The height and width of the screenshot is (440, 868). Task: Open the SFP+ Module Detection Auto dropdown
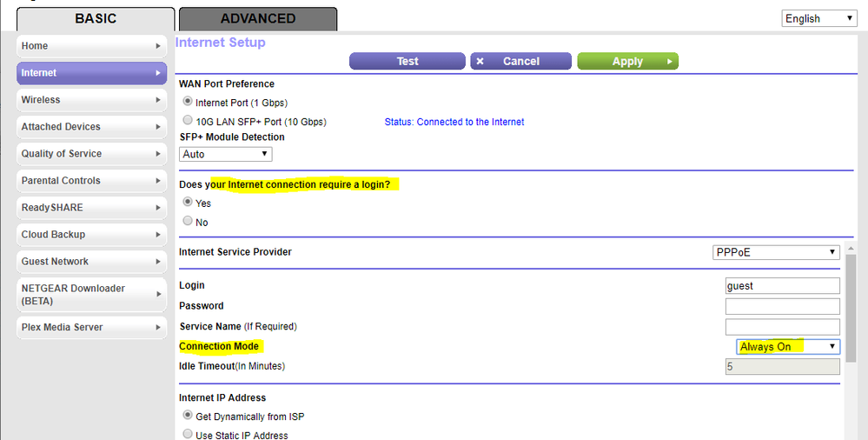click(x=226, y=154)
